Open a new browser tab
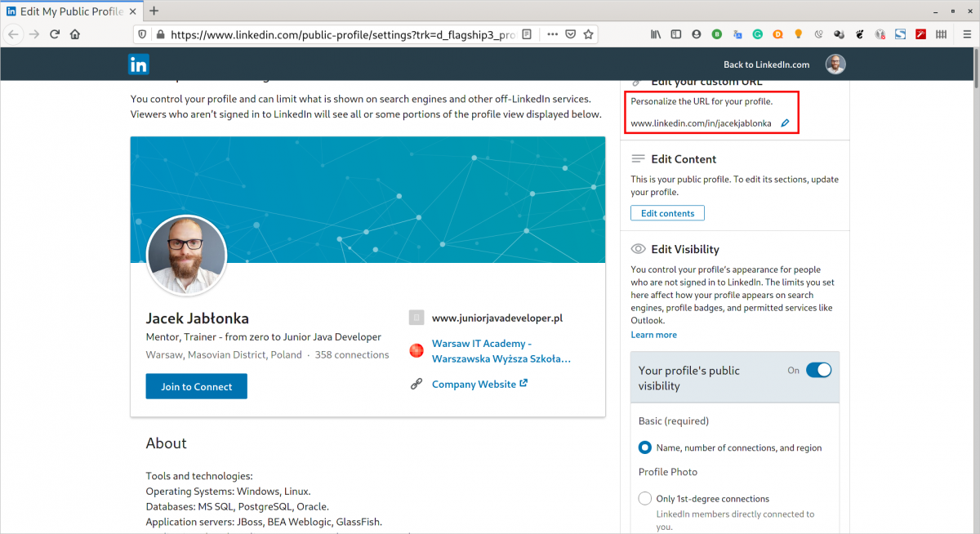980x534 pixels. tap(155, 11)
